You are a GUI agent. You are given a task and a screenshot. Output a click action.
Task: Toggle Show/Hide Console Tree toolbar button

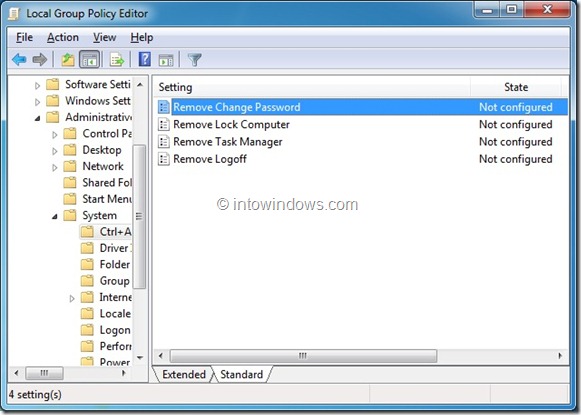click(x=89, y=59)
